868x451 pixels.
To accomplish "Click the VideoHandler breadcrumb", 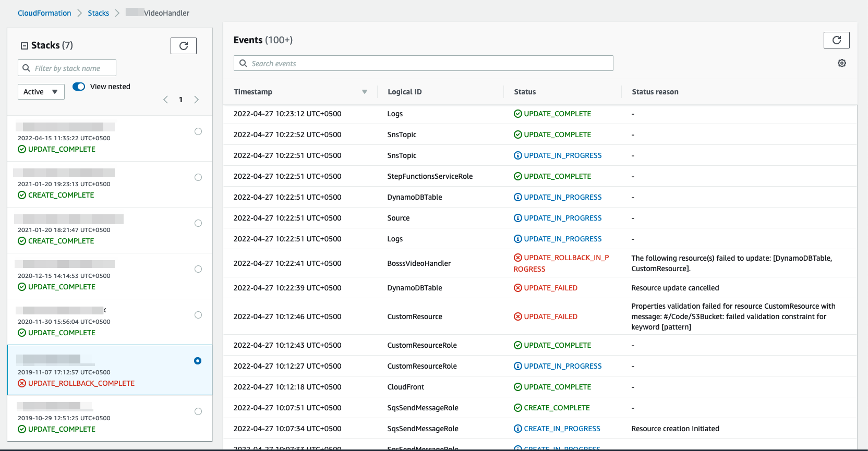I will coord(158,13).
